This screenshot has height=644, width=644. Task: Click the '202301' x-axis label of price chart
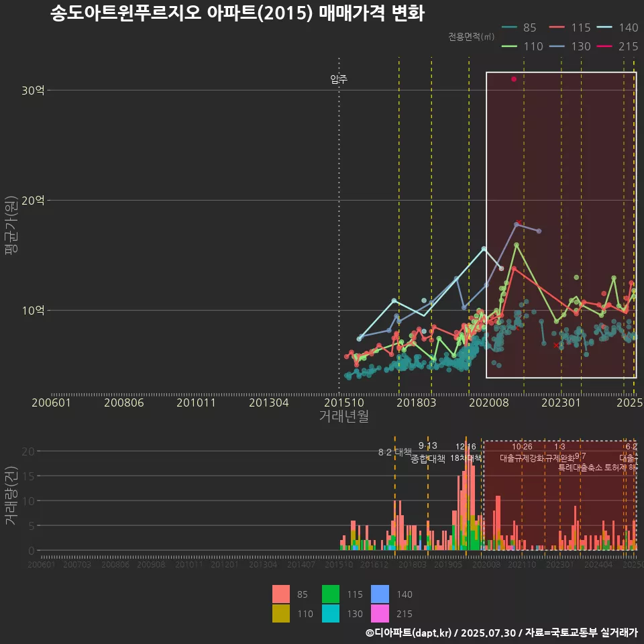561,402
